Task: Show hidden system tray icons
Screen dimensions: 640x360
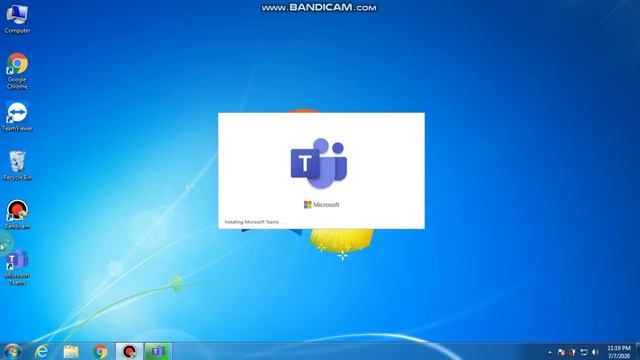Action: click(x=550, y=352)
